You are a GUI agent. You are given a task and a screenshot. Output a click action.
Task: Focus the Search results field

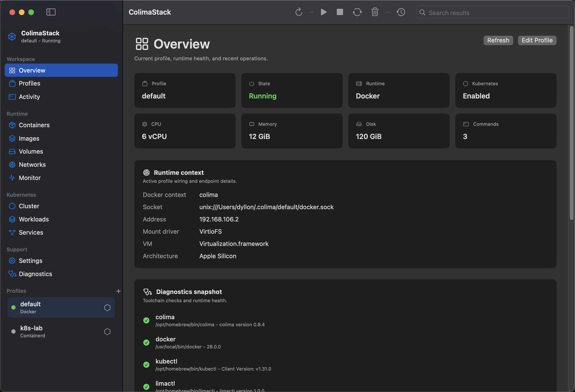click(x=492, y=13)
